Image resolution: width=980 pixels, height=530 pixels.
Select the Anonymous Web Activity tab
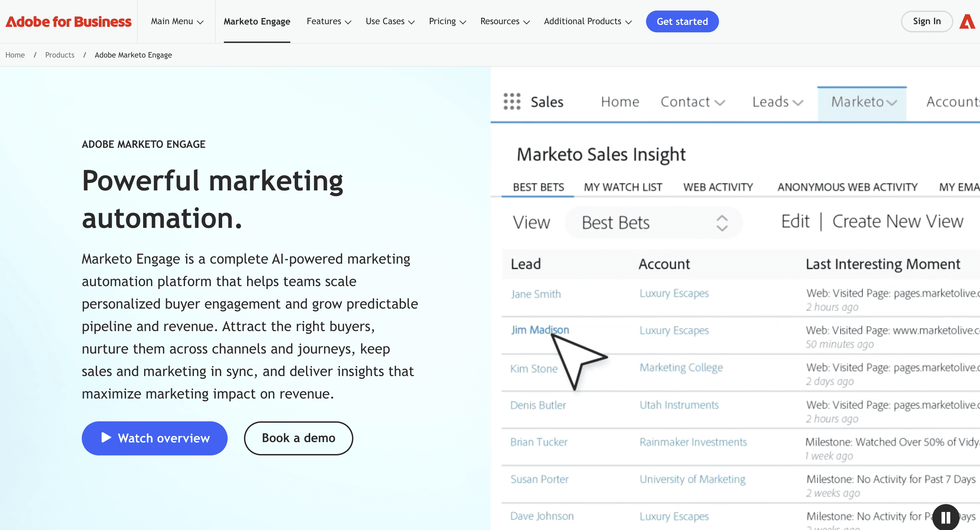(x=847, y=187)
